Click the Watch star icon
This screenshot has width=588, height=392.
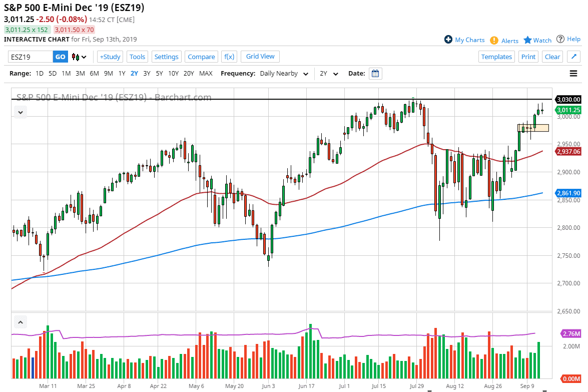click(x=527, y=40)
